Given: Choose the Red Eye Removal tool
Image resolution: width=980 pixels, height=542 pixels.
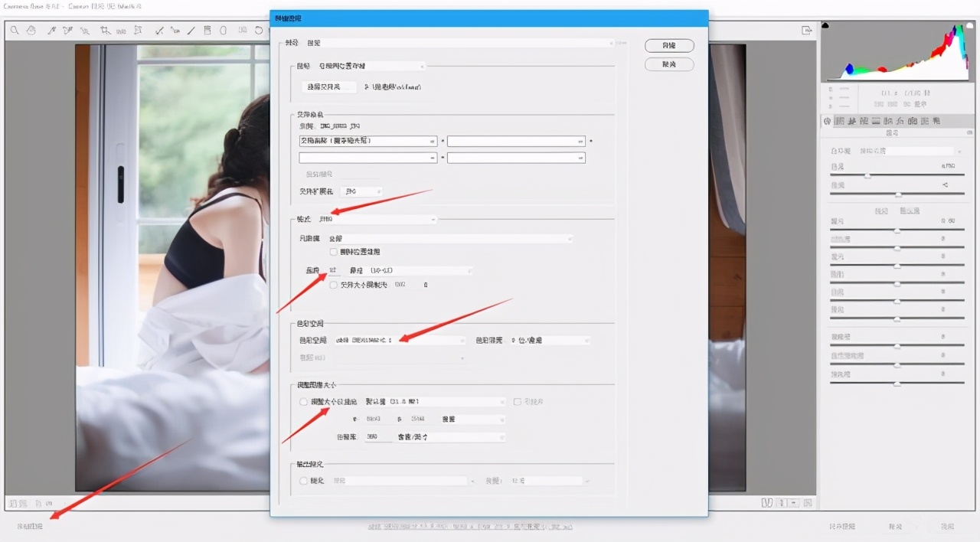Looking at the screenshot, I should pos(175,31).
